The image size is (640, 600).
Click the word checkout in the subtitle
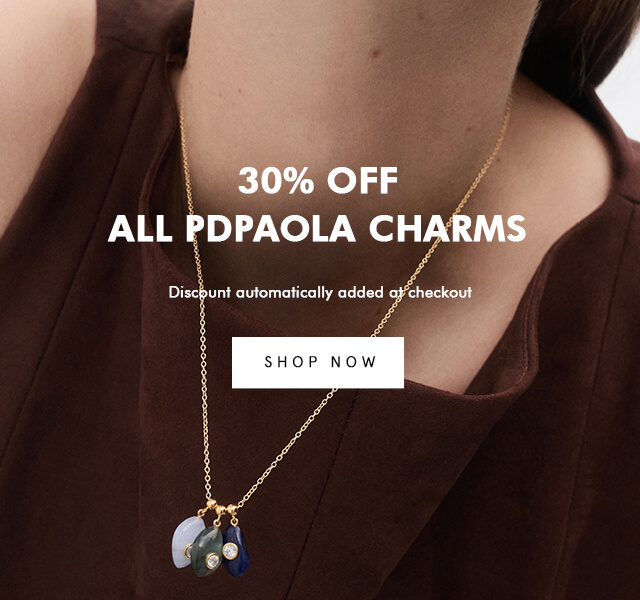pyautogui.click(x=440, y=292)
